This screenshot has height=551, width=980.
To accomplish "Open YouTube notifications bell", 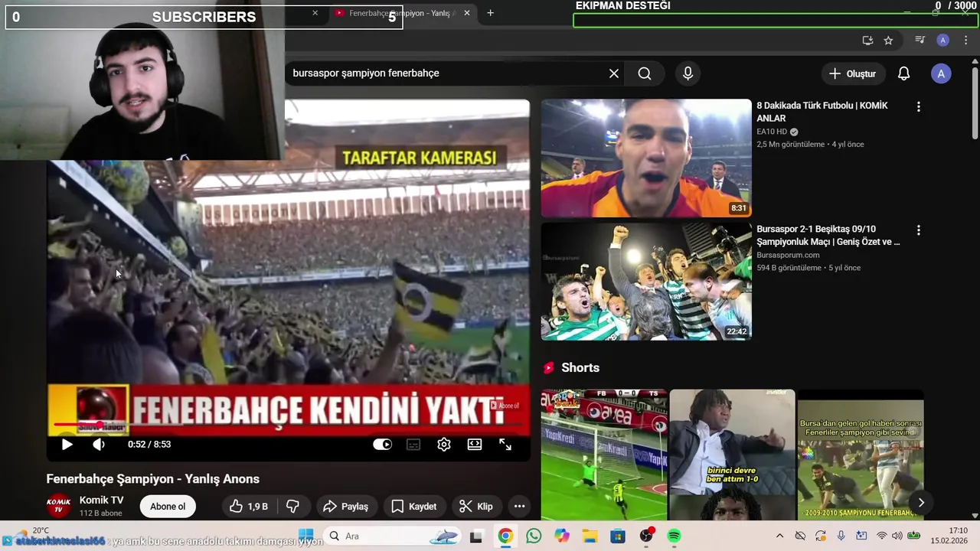I will pos(903,73).
